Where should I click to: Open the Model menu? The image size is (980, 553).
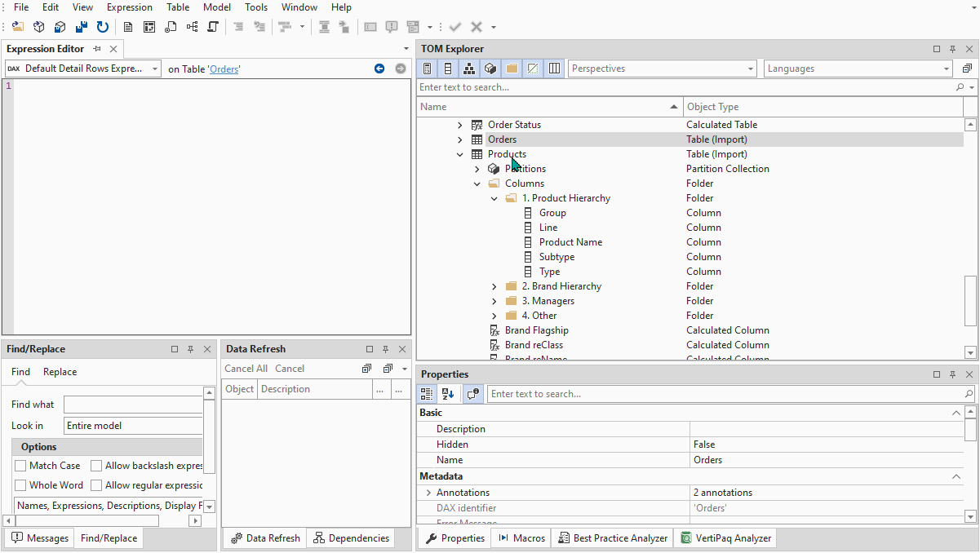click(x=216, y=7)
